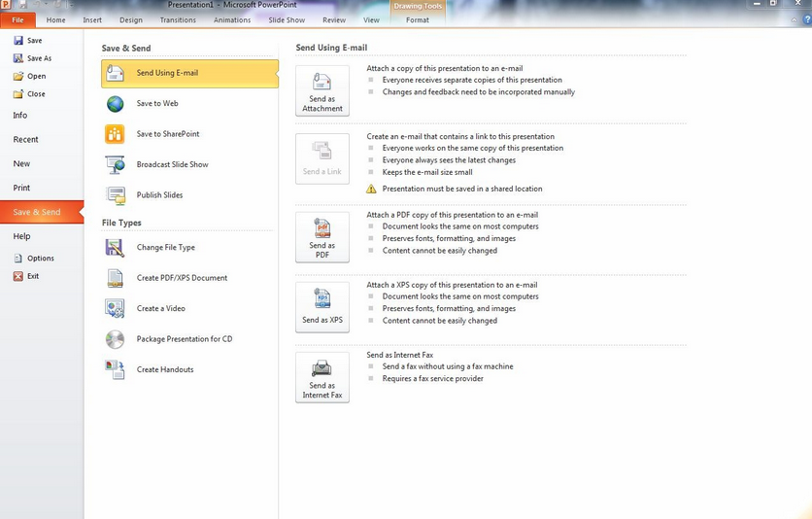Click the PowerPoint logo in title bar
Screen dimensions: 812x519
(x=6, y=4)
